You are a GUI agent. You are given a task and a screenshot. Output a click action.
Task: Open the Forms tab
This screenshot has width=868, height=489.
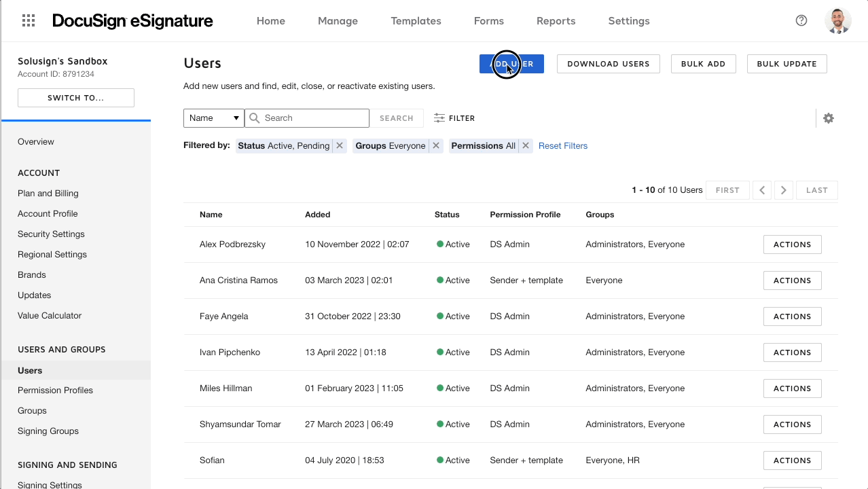click(x=489, y=21)
